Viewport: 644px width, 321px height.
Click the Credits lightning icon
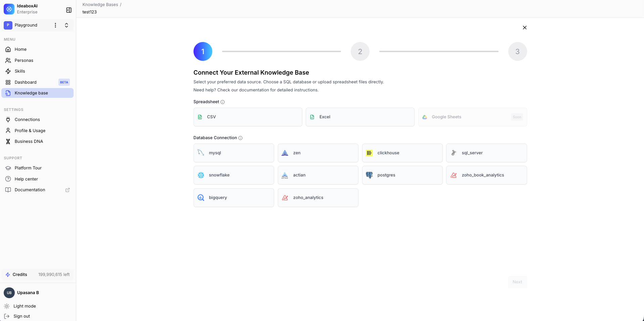tap(8, 275)
